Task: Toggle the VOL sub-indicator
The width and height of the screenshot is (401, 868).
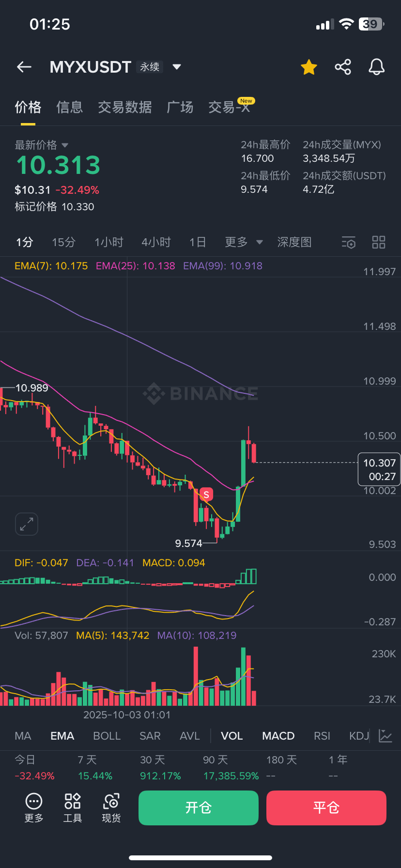Action: click(x=232, y=736)
